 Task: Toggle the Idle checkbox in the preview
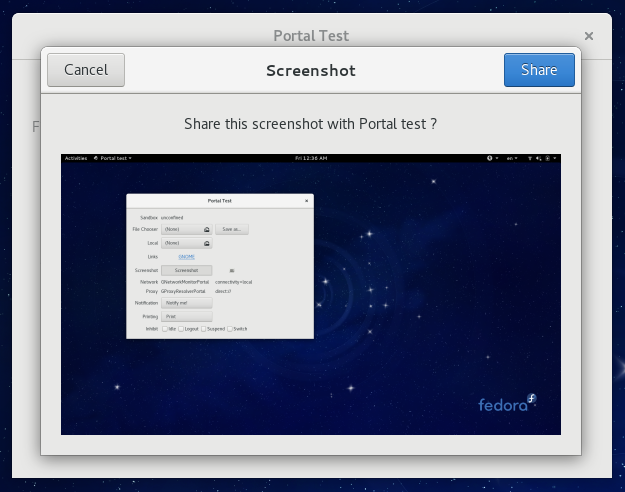[x=164, y=328]
